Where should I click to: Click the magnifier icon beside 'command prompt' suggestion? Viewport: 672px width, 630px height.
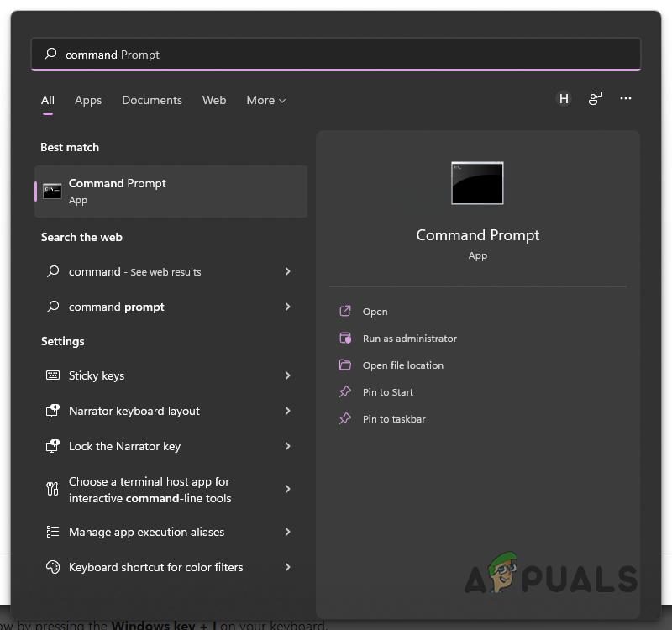pos(53,307)
